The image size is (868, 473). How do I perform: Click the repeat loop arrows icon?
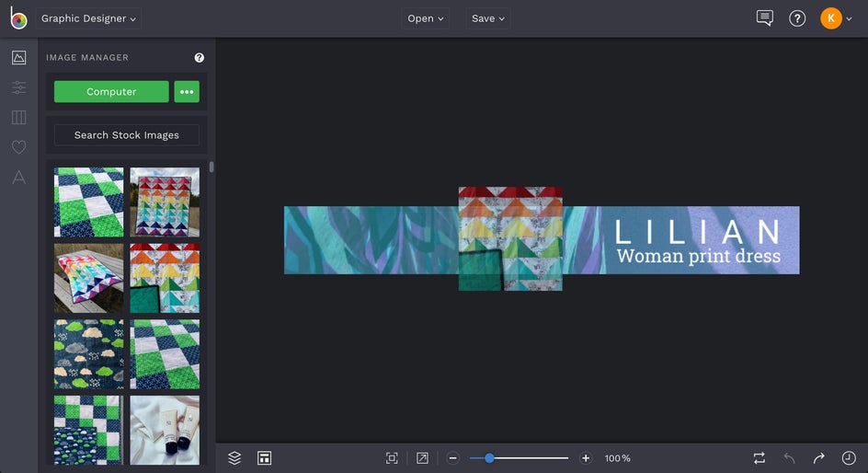[x=759, y=458]
